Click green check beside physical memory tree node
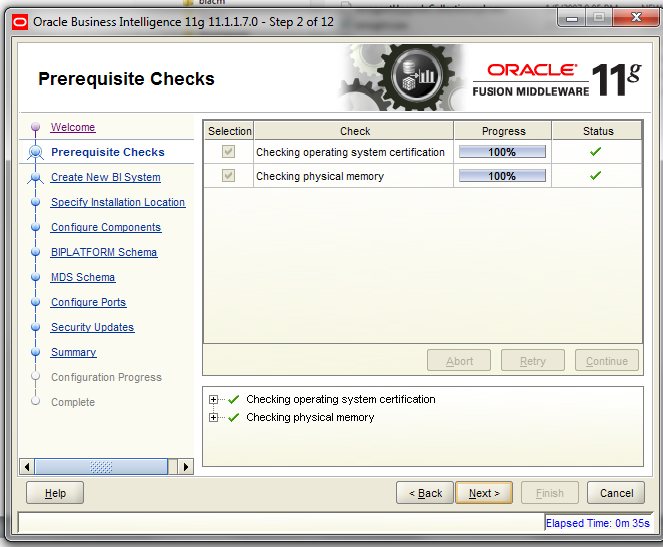 click(233, 418)
